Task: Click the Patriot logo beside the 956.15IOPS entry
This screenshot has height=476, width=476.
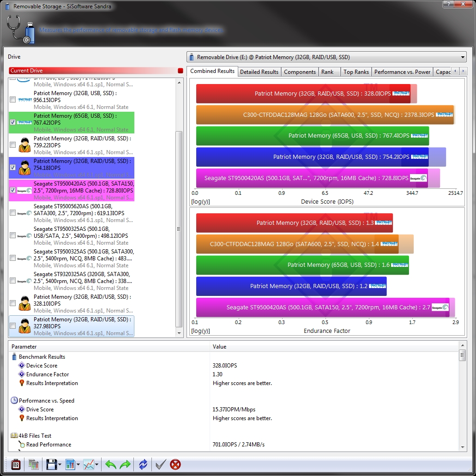Action: point(24,100)
